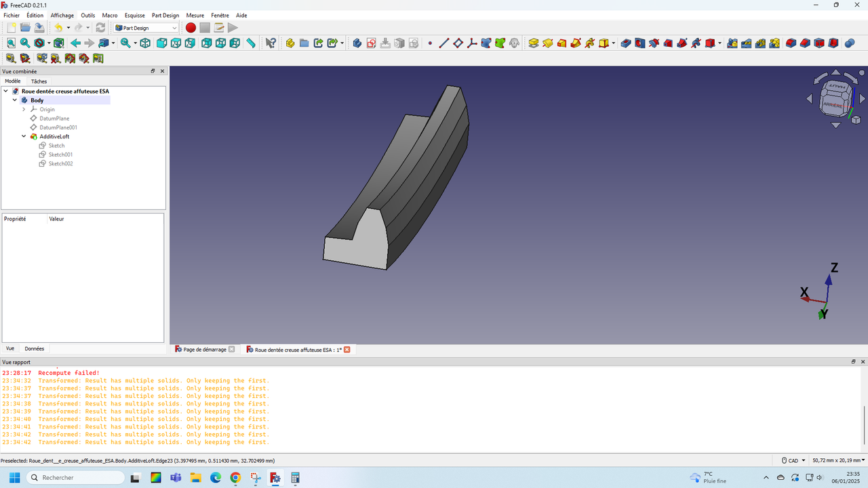Expand the Origin tree node

pyautogui.click(x=24, y=109)
